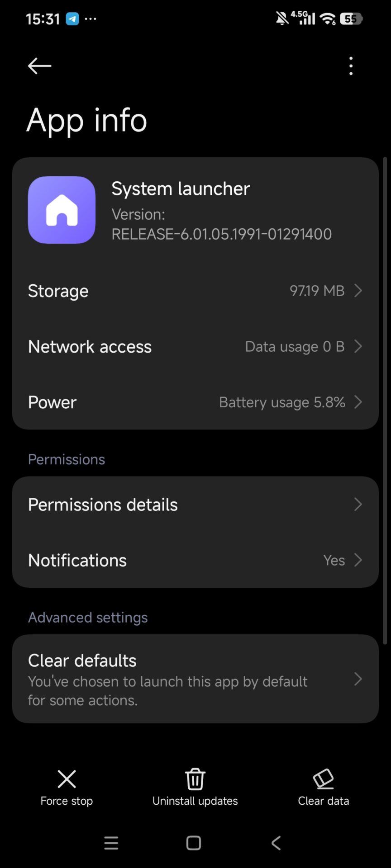Expand the Network access chevron

click(x=358, y=346)
